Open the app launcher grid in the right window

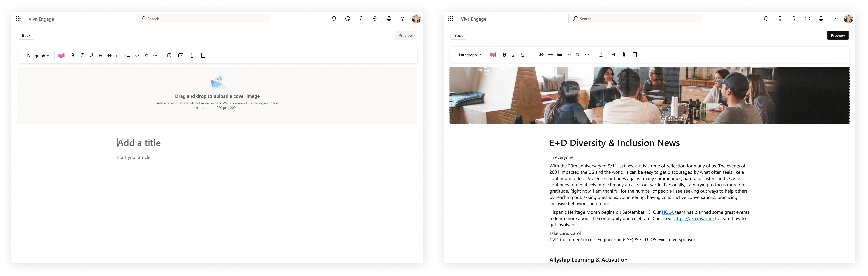coord(451,19)
